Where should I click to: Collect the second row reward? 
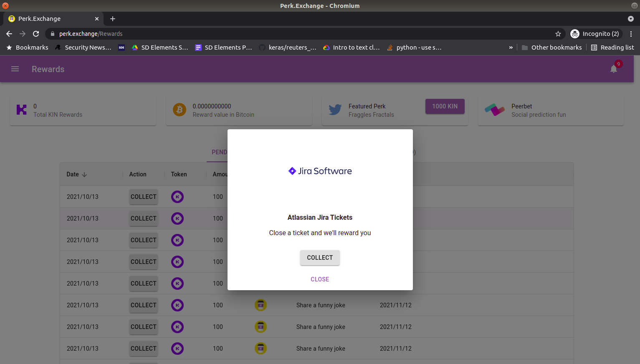point(144,218)
